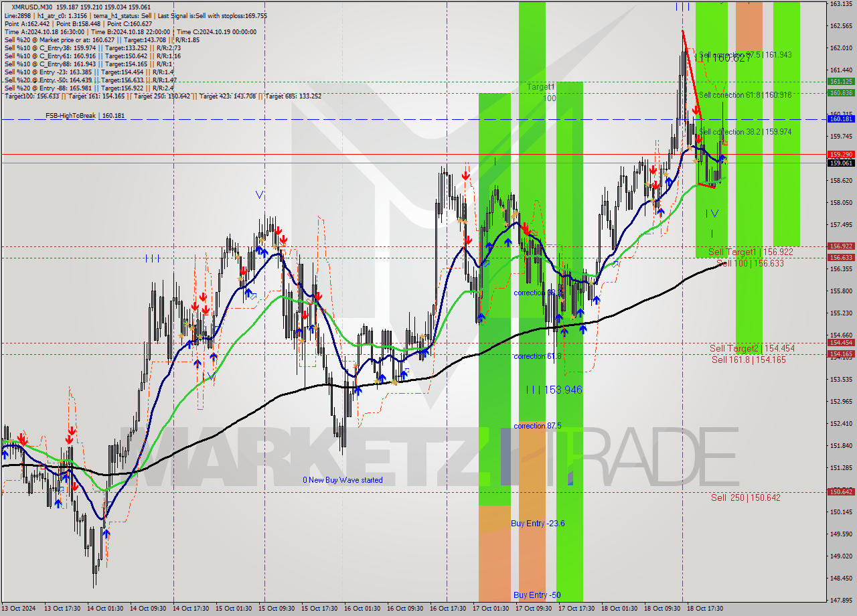The width and height of the screenshot is (857, 616).
Task: Select the Target100: 156.633 summary line
Action: [x=163, y=96]
